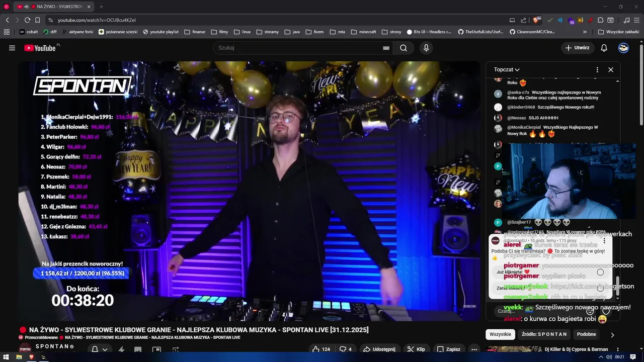This screenshot has width=644, height=362.
Task: Close the live chat panel
Action: click(611, 70)
